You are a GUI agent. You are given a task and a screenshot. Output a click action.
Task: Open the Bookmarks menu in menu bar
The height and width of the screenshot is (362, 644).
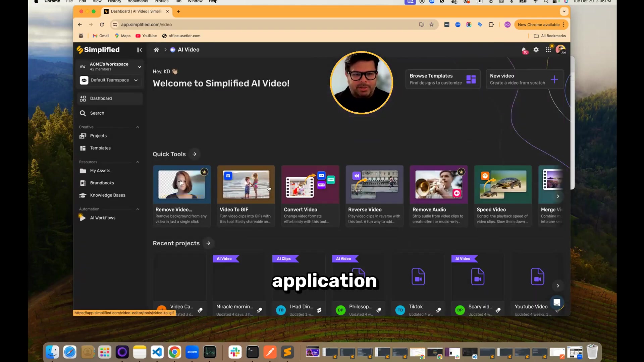(138, 1)
